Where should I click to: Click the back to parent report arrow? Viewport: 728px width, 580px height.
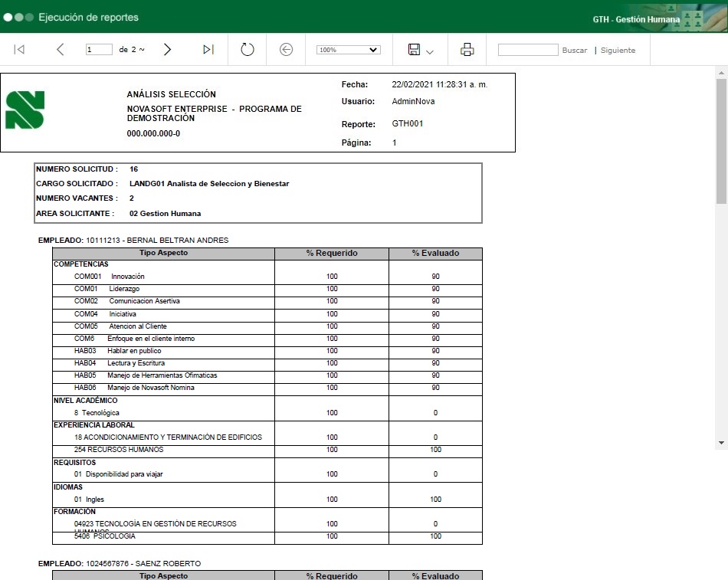click(286, 50)
